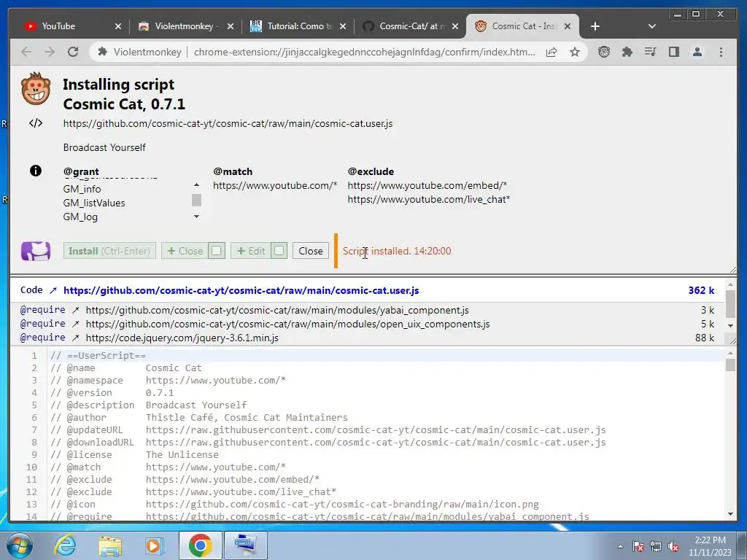Click the "Script installed. 14:20:00" message
This screenshot has width=747, height=560.
click(x=397, y=251)
